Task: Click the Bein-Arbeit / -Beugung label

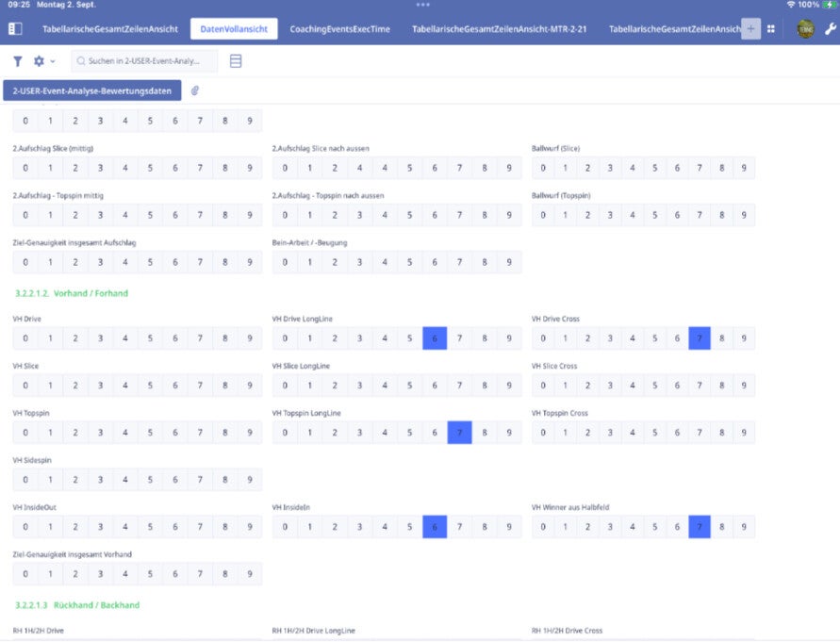Action: coord(309,243)
